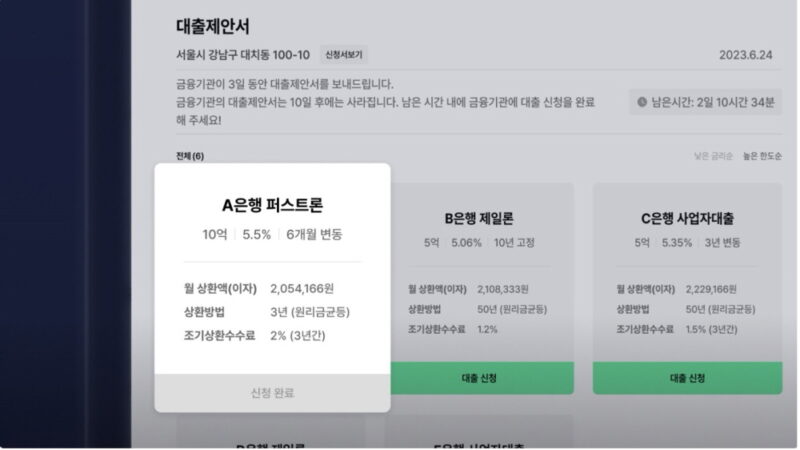The height and width of the screenshot is (450, 800).
Task: Click the 1.5% (3년간) early repayment fee
Action: pyautogui.click(x=711, y=329)
